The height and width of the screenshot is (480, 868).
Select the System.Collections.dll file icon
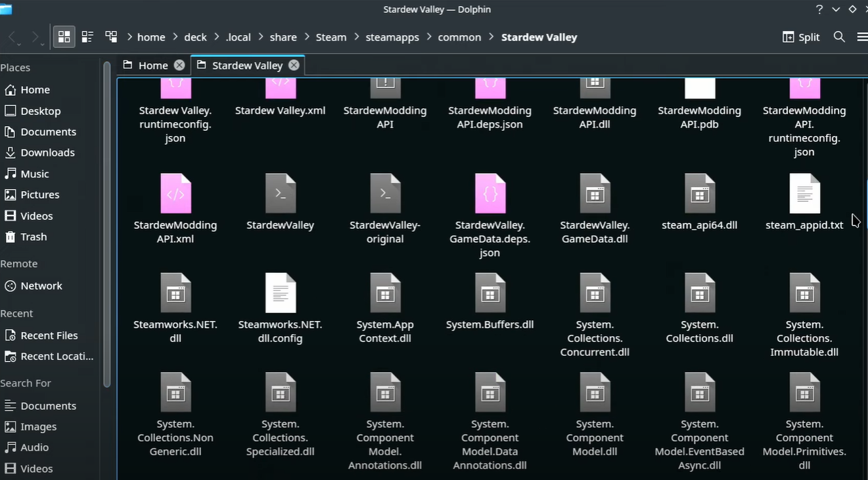(x=700, y=293)
